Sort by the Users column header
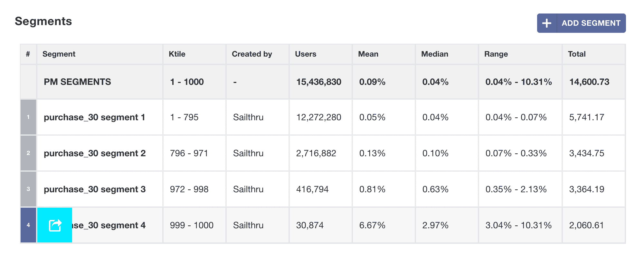The width and height of the screenshot is (644, 263). point(306,54)
